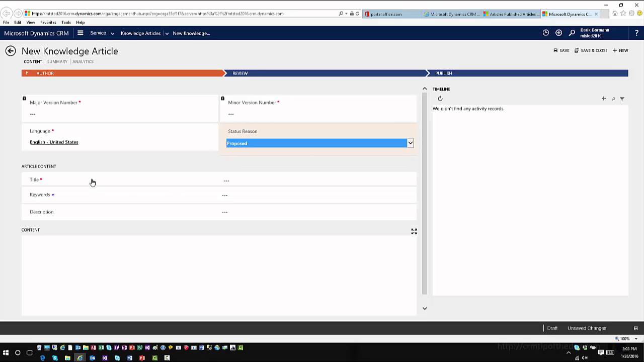Search within the Timeline records
Screen dimensions: 644x362
click(613, 99)
